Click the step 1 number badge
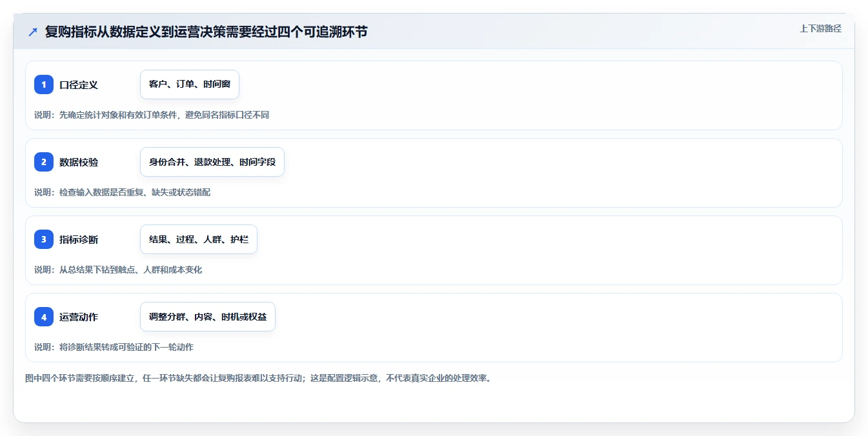 [44, 84]
